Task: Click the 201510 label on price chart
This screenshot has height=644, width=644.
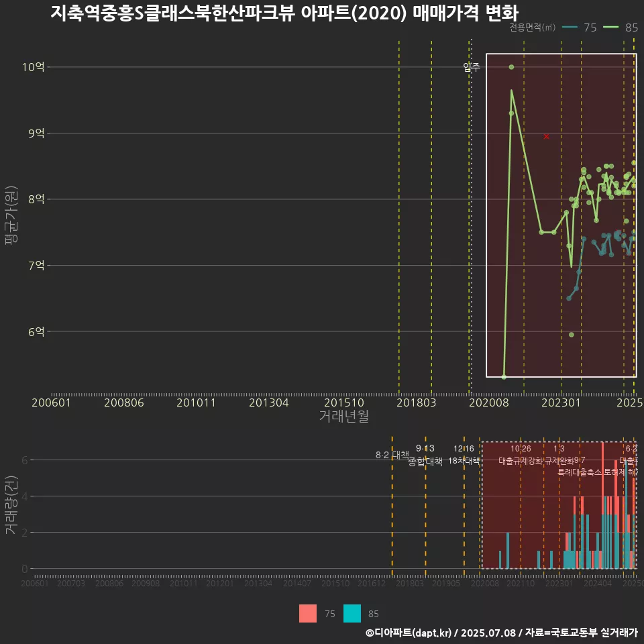Action: 344,402
